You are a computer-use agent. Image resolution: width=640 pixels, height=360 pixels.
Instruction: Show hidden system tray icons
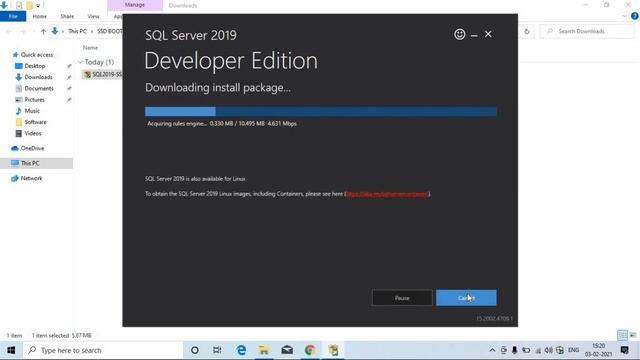pyautogui.click(x=492, y=350)
